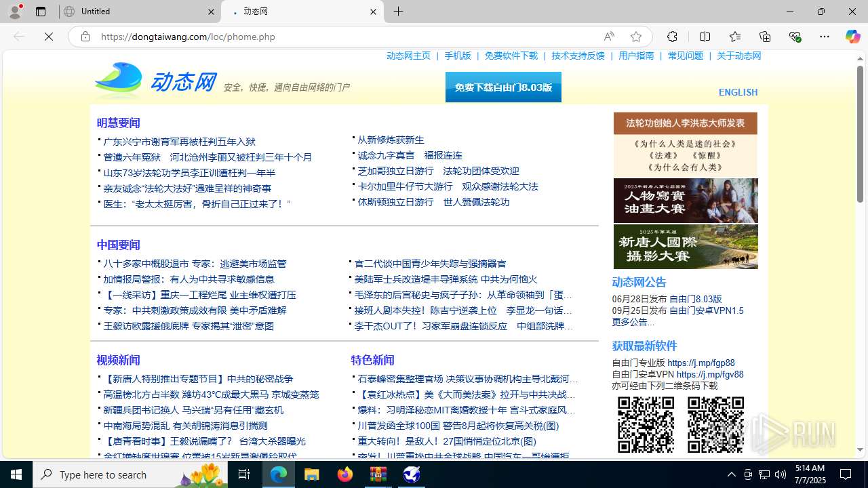Open 免费软件下载 link

coord(511,56)
